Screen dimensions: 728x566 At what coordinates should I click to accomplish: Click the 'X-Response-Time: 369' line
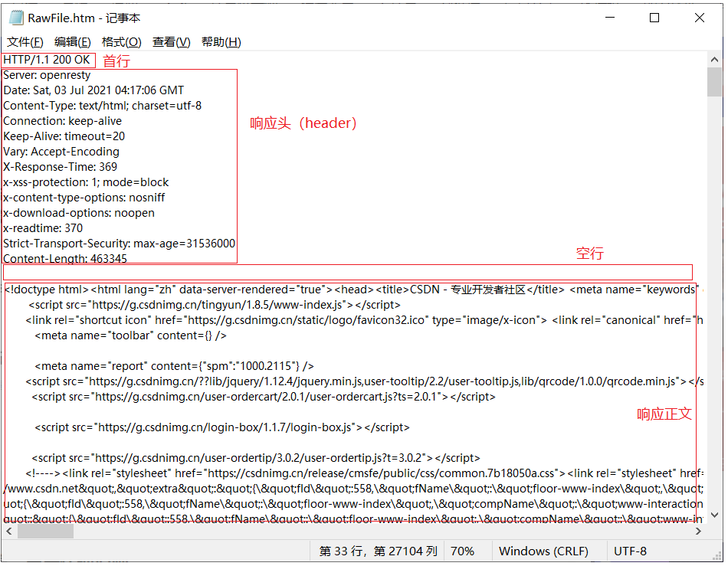60,167
